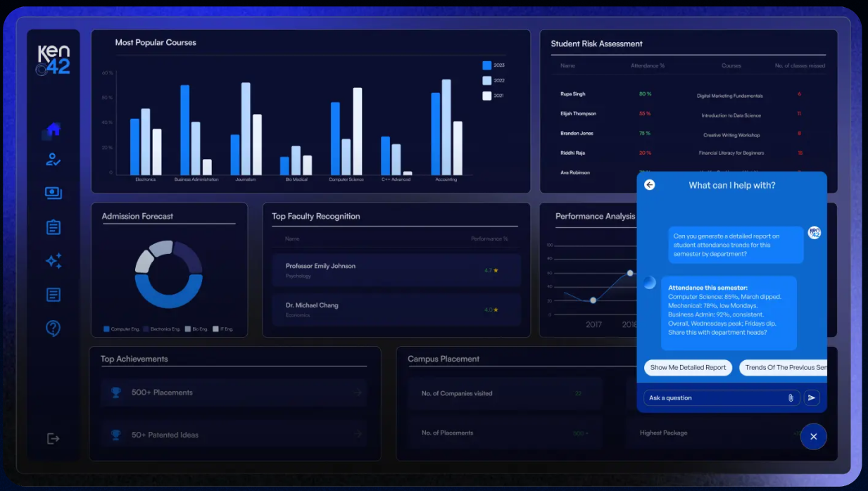This screenshot has width=868, height=491.
Task: Select student Rupa Singh
Action: (572, 94)
